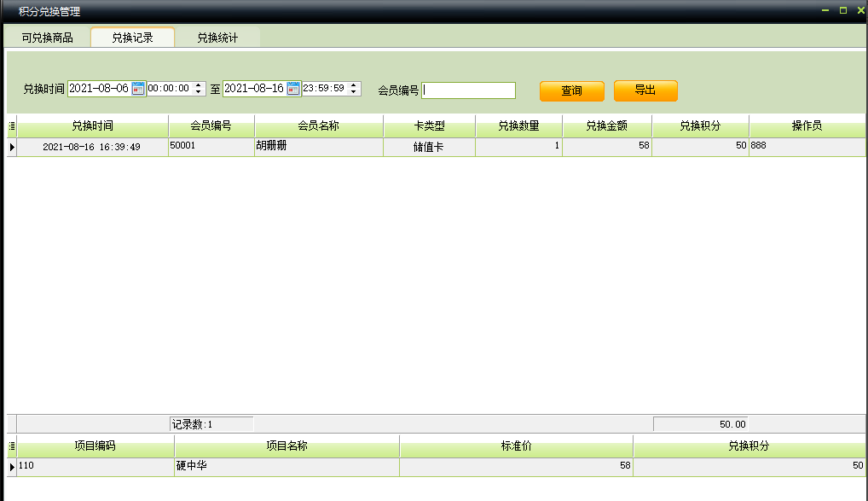868x501 pixels.
Task: Decrease the end time 23:59:59 spinner
Action: 354,92
